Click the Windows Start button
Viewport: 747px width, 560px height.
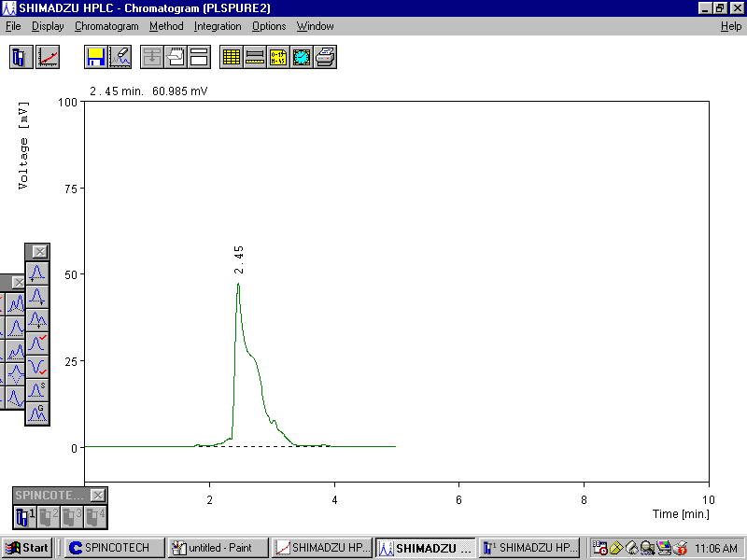coord(28,548)
